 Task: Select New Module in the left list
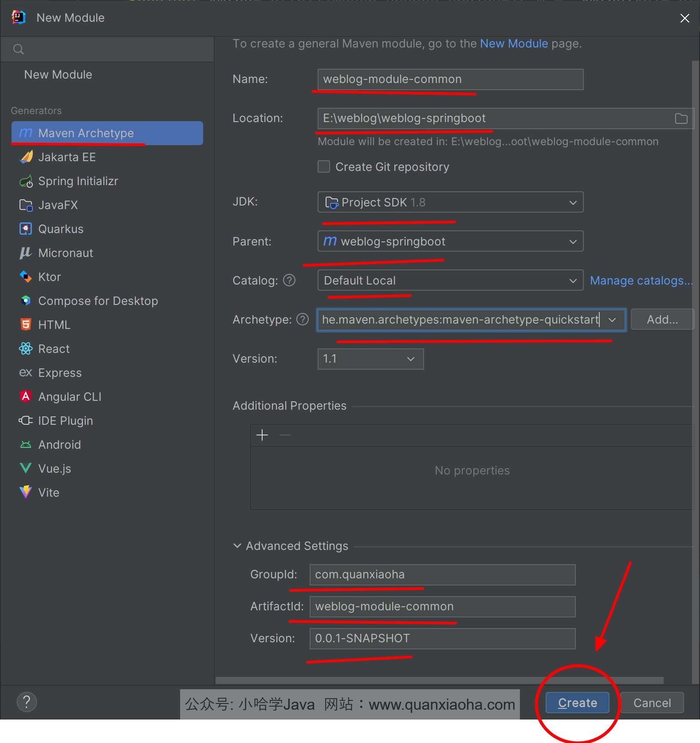[x=58, y=75]
